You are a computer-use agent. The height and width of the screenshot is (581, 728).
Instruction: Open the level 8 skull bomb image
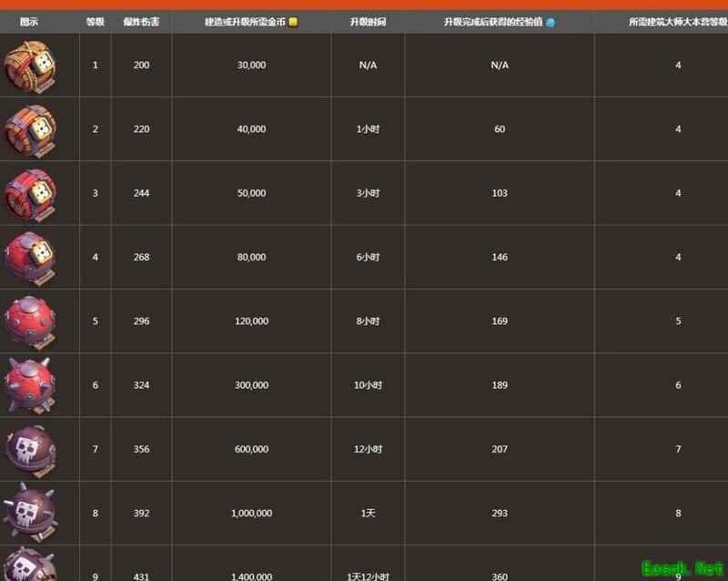(x=32, y=513)
